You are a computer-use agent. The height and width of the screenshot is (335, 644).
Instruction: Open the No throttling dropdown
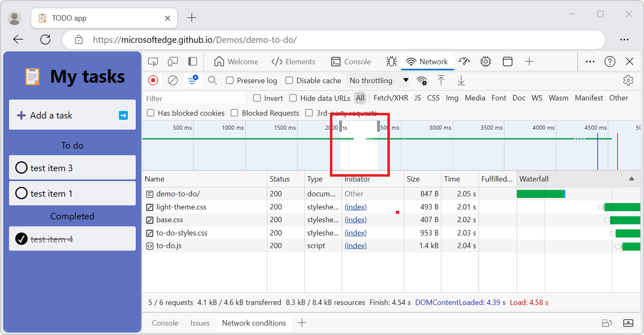tap(378, 80)
